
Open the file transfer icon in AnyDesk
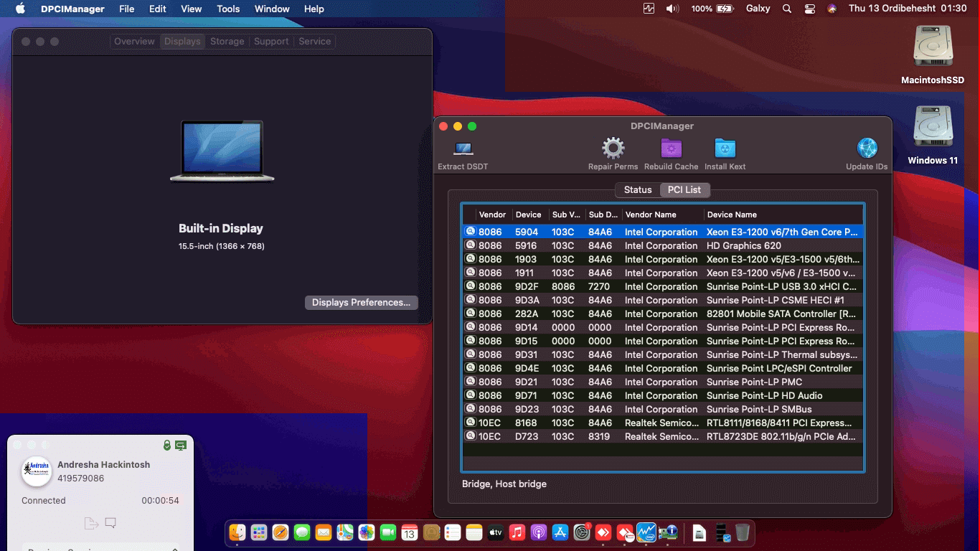(91, 523)
